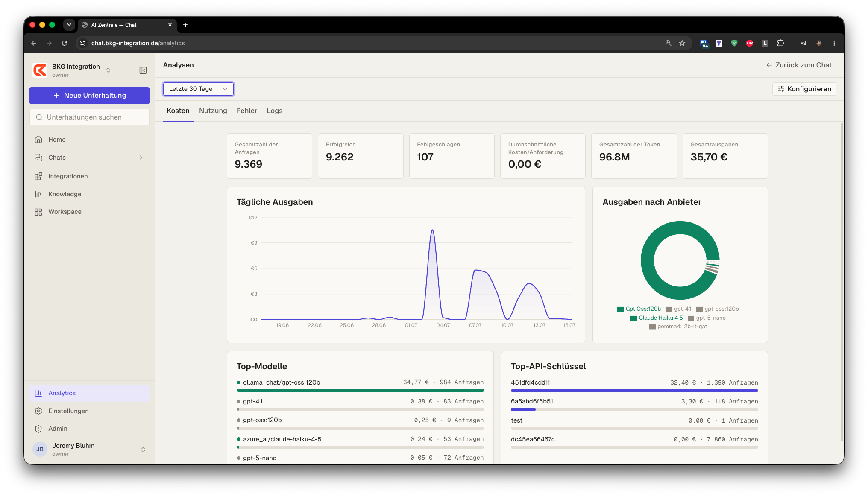Click the Neue Unterhaltung button
Image resolution: width=868 pixels, height=496 pixels.
point(89,96)
